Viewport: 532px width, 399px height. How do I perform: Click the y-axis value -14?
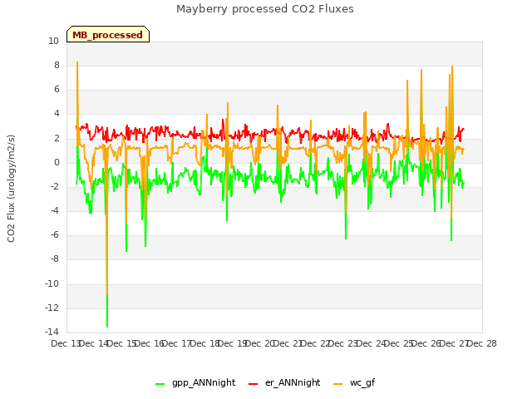tap(52, 332)
